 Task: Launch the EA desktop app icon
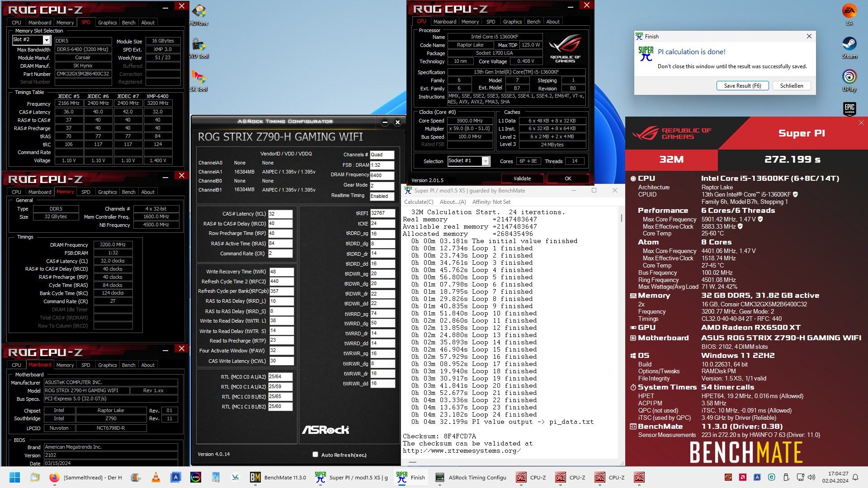[x=849, y=14]
